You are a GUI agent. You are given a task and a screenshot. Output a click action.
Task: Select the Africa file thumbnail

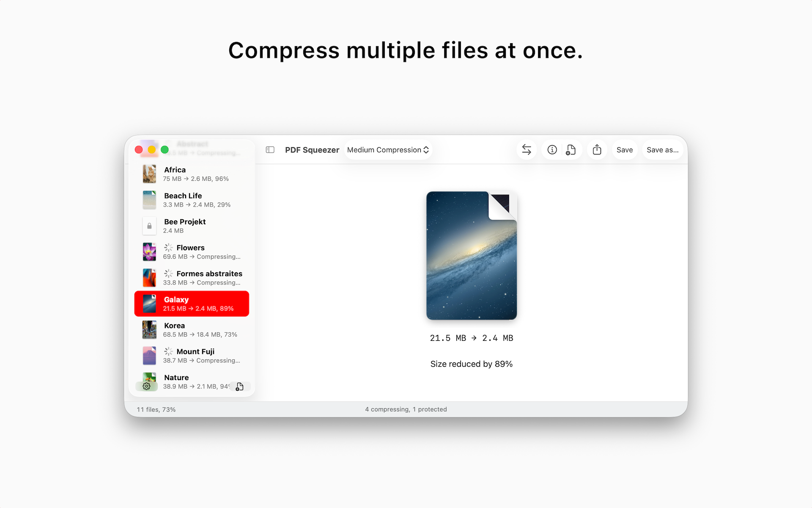click(x=149, y=174)
